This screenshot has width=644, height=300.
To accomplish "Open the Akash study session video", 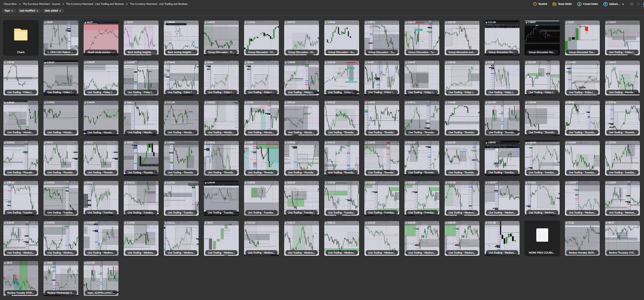I will point(101,38).
